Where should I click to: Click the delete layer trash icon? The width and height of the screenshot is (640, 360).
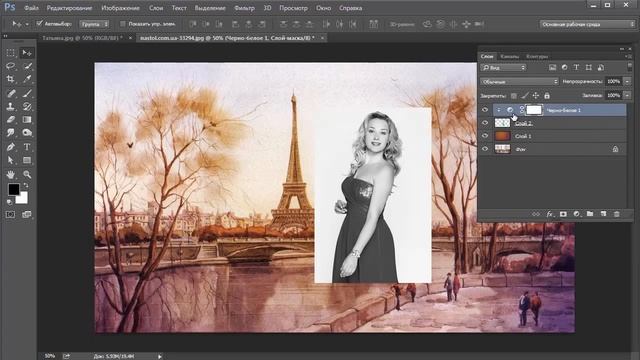pos(617,214)
